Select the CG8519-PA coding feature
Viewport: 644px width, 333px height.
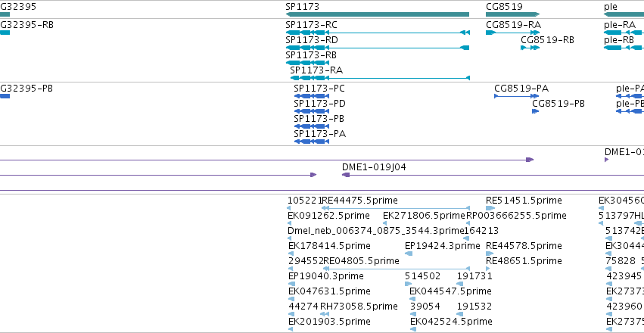(517, 96)
